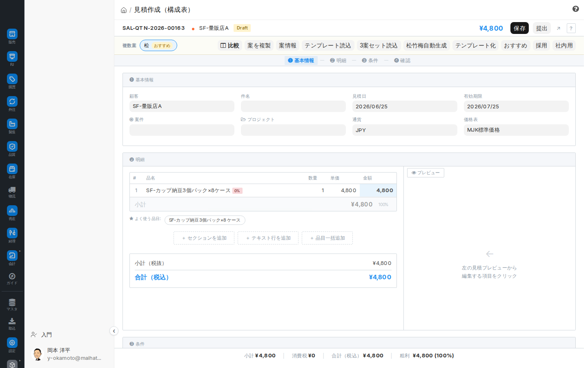Select the 松 おすすめ plan pill
This screenshot has width=588, height=368.
pyautogui.click(x=158, y=45)
